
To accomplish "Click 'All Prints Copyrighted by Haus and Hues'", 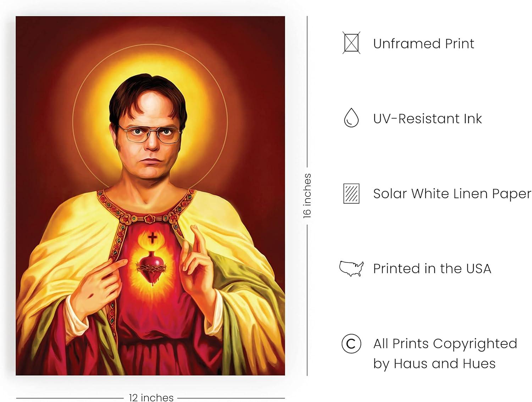I will pyautogui.click(x=445, y=353).
